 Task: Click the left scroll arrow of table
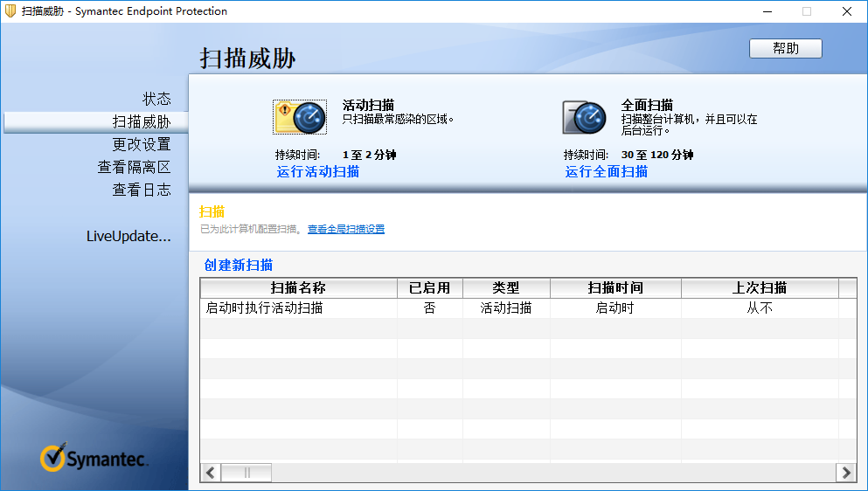[211, 473]
